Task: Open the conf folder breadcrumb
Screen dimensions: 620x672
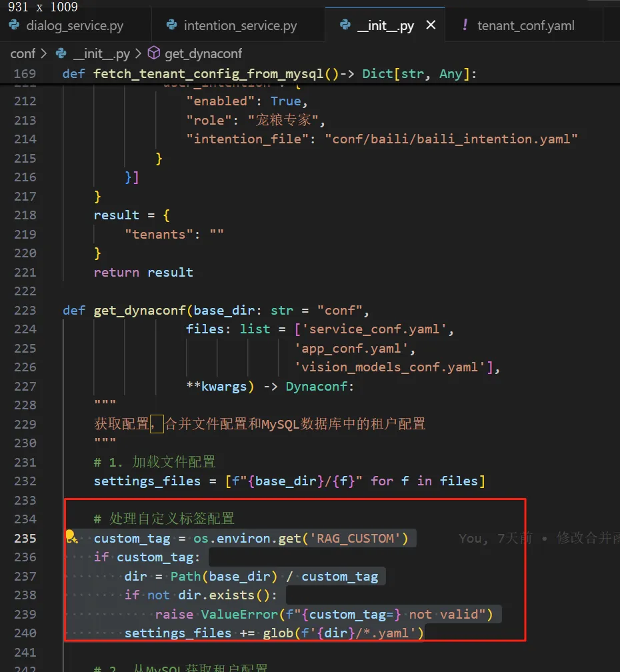Action: [x=23, y=53]
